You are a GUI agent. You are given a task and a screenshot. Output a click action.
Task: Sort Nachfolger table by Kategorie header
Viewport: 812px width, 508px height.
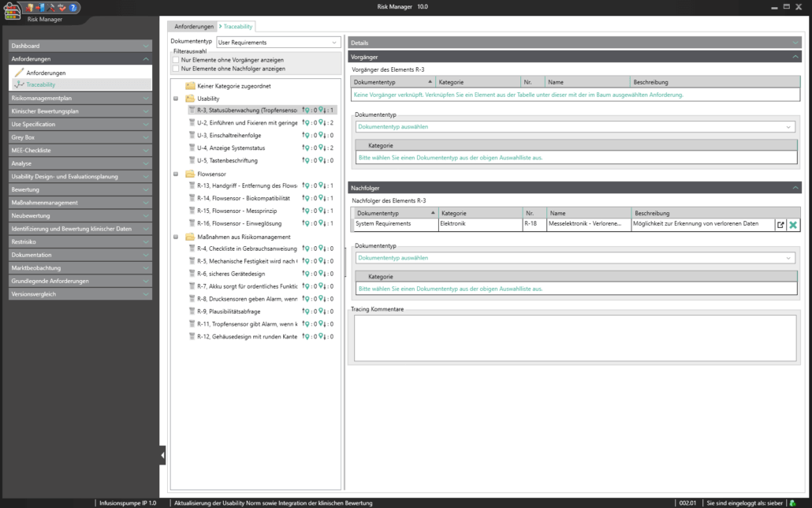[x=481, y=213]
